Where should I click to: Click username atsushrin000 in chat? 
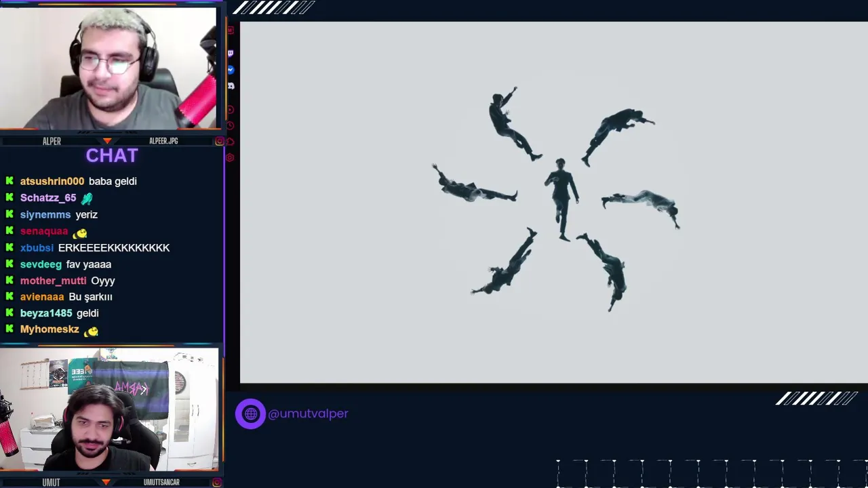tap(52, 181)
